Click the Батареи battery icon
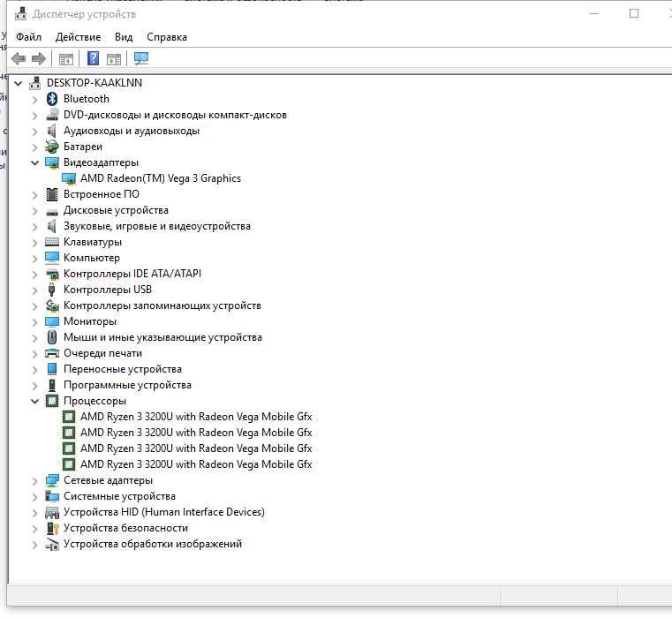The width and height of the screenshot is (672, 618). click(52, 147)
